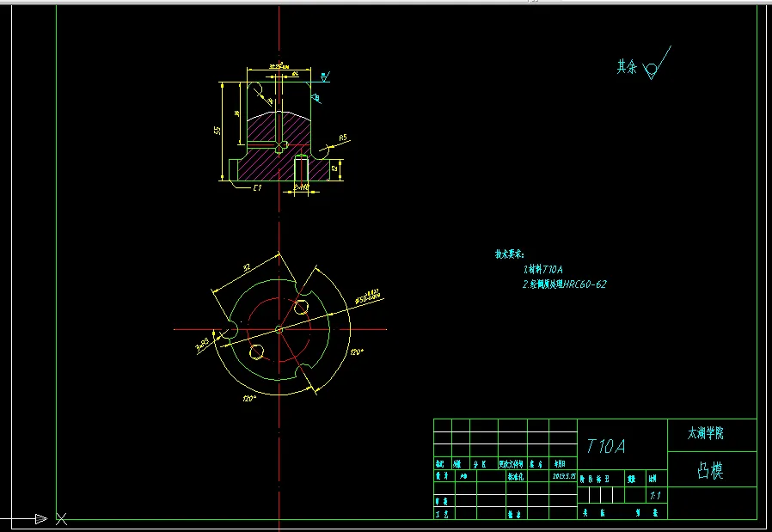Click the 标准化 title block cell
This screenshot has width=772, height=532.
tap(517, 476)
